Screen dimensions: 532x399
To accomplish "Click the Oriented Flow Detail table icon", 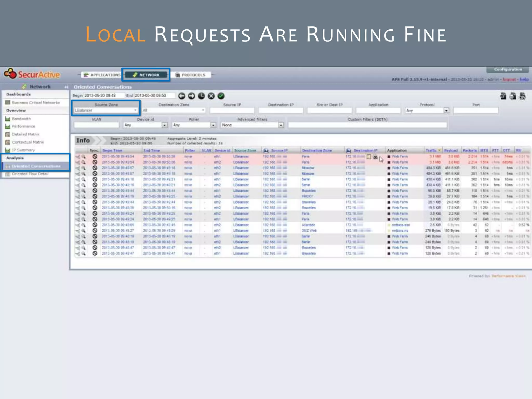I will point(8,174).
